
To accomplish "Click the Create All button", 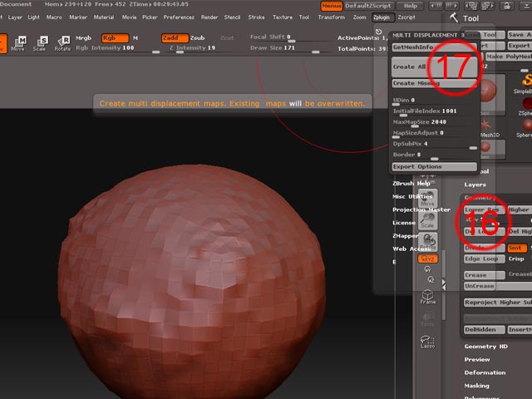I will (x=434, y=66).
